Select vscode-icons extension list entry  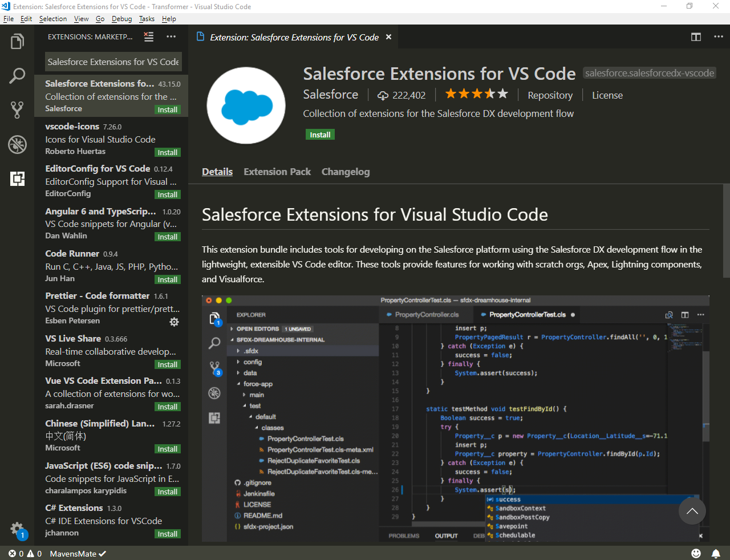(111, 139)
